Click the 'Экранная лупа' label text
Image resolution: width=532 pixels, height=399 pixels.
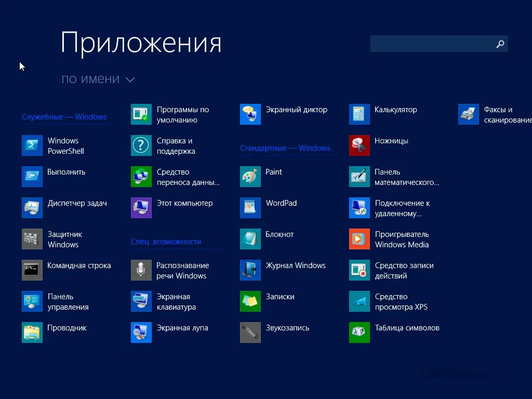click(182, 328)
